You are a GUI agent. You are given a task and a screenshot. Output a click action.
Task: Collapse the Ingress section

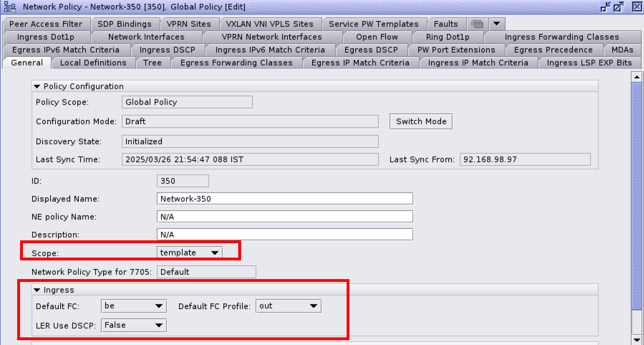[37, 290]
